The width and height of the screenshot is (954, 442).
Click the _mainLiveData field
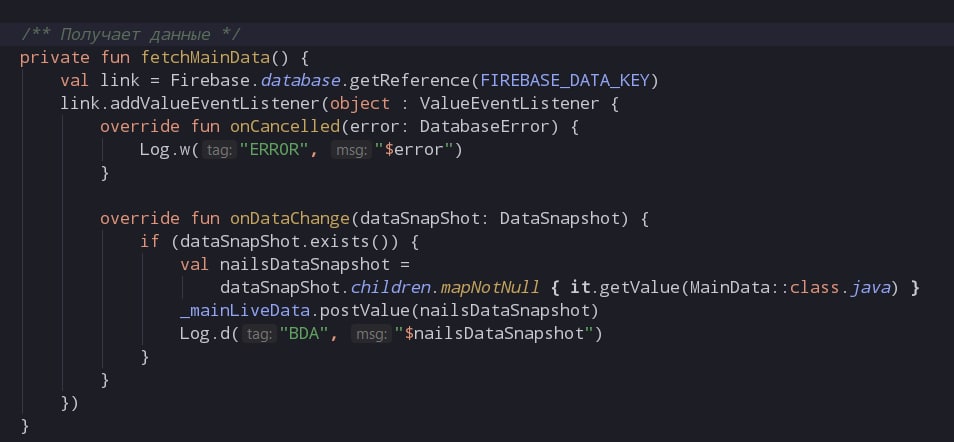click(245, 310)
